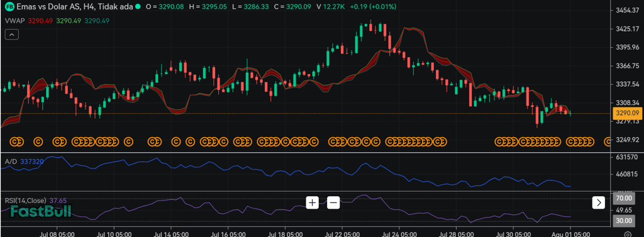Image resolution: width=644 pixels, height=237 pixels.
Task: Click the last event marker past Agu 01 05:00
Action: [x=608, y=141]
